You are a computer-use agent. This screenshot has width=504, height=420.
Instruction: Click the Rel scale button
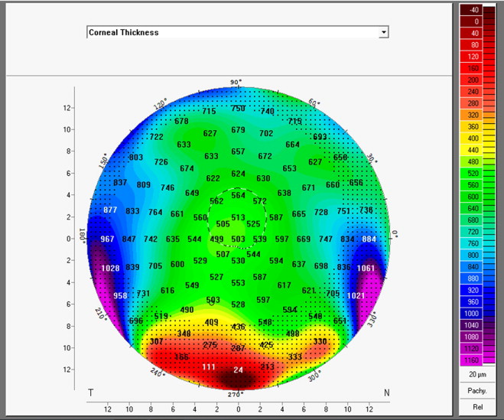point(478,407)
